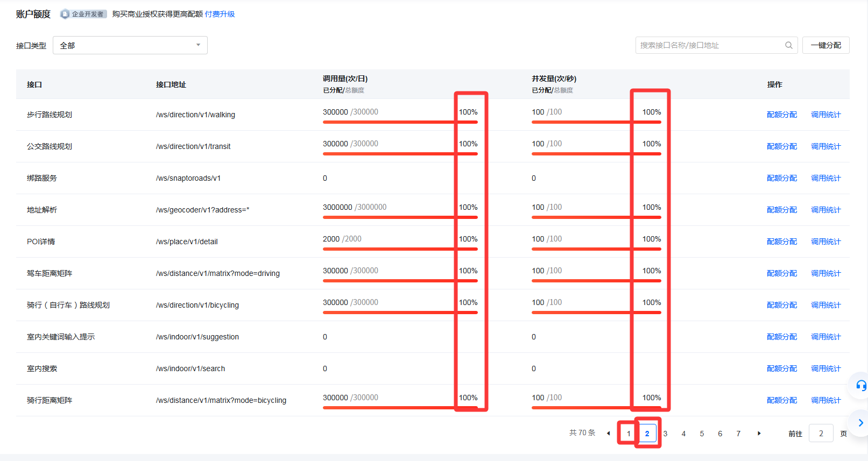Go to previous page arrow
The height and width of the screenshot is (461, 868).
click(609, 434)
